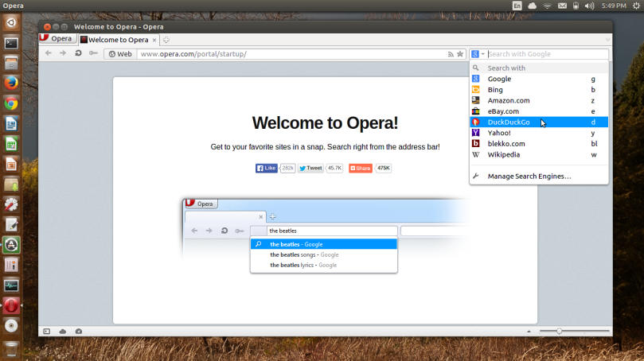The width and height of the screenshot is (644, 361).
Task: Open the Web site info badge
Action: [x=120, y=54]
